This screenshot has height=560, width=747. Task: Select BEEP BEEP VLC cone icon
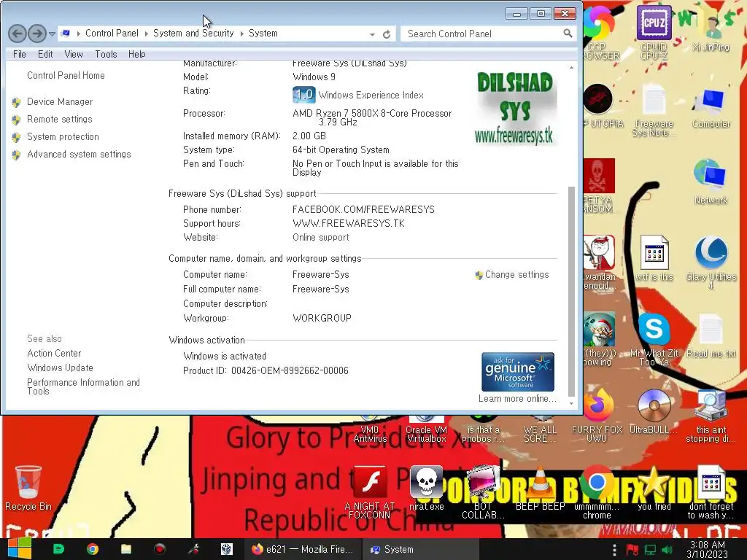tap(540, 488)
